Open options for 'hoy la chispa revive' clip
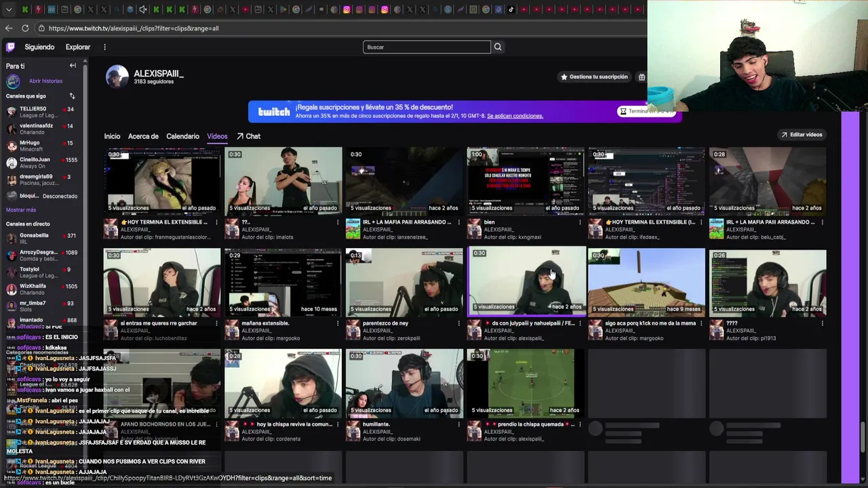Screen dimensions: 868x488 pos(338,424)
